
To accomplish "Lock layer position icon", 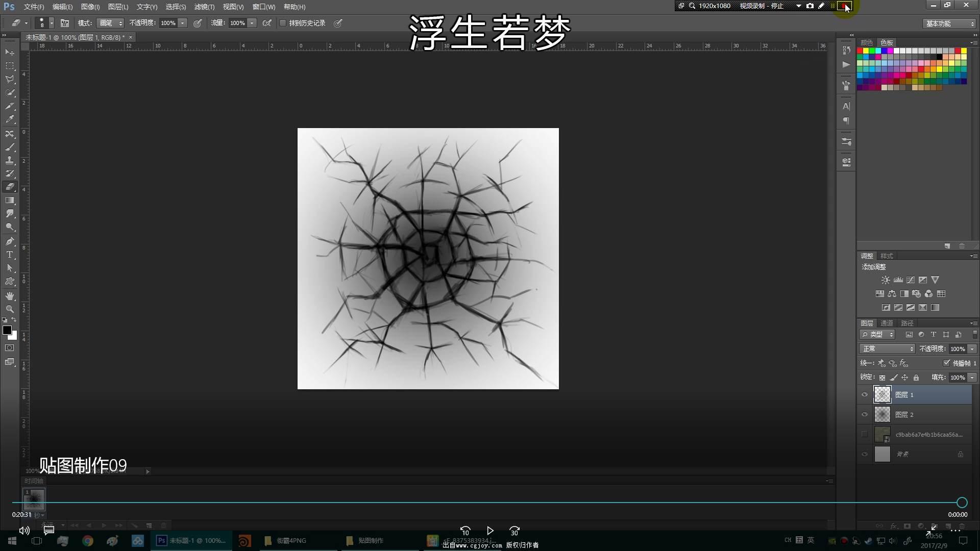I will click(x=904, y=378).
